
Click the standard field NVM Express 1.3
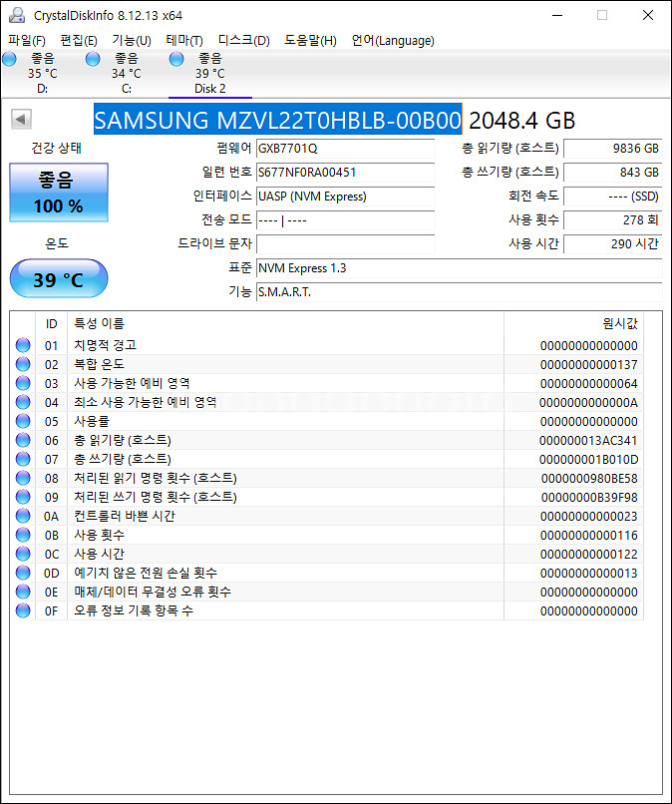tap(460, 268)
